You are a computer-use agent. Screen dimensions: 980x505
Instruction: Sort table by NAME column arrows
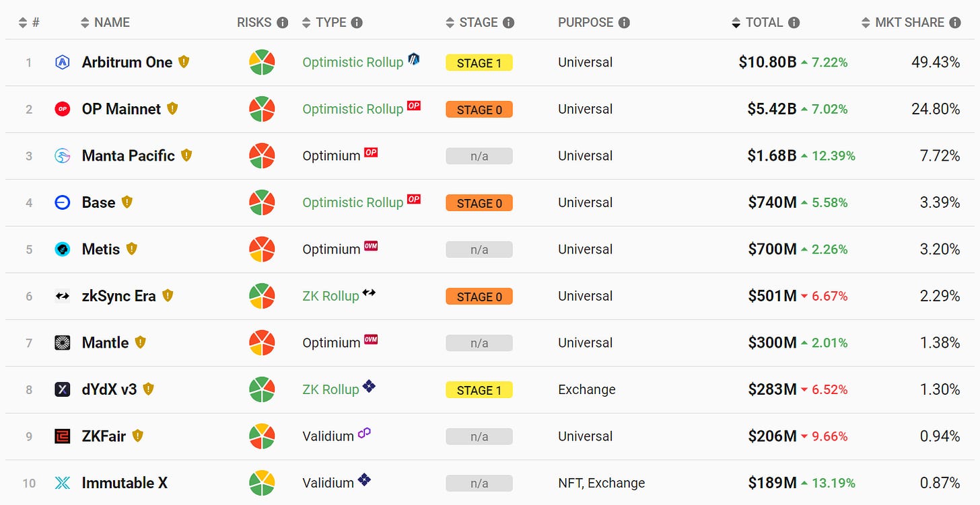pyautogui.click(x=85, y=23)
